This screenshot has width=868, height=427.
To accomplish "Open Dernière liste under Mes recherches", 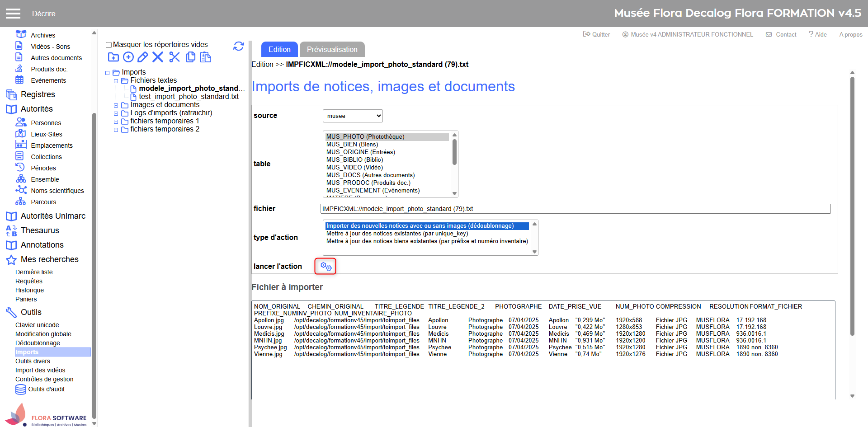I will pos(34,272).
